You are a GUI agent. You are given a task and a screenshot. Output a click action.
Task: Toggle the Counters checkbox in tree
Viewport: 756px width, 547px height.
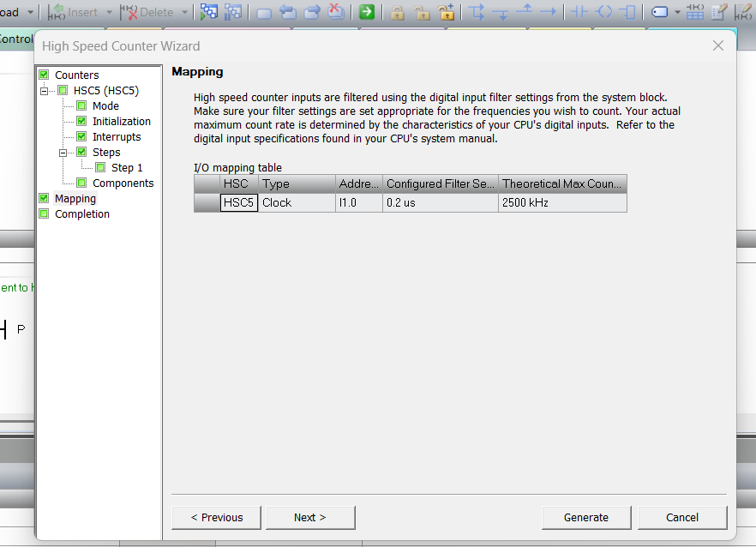(44, 75)
